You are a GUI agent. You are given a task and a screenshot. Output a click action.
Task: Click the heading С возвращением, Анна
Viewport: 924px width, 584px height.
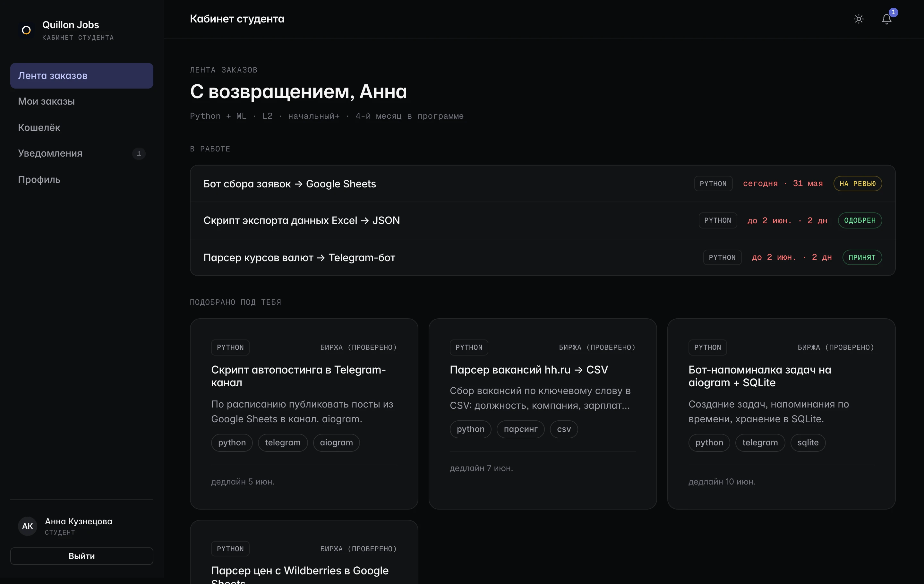tap(298, 91)
